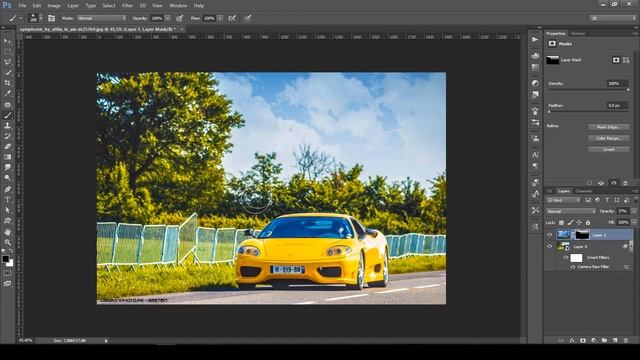Click the new layer icon in Layers footer
This screenshot has height=360, width=640.
[x=615, y=340]
